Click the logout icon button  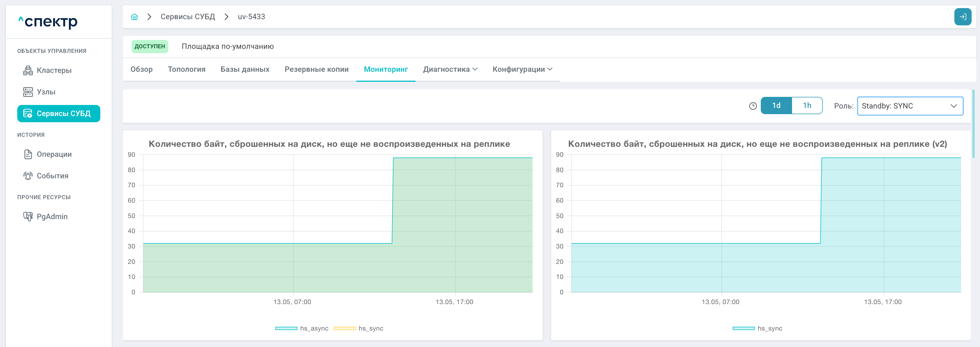coord(962,17)
